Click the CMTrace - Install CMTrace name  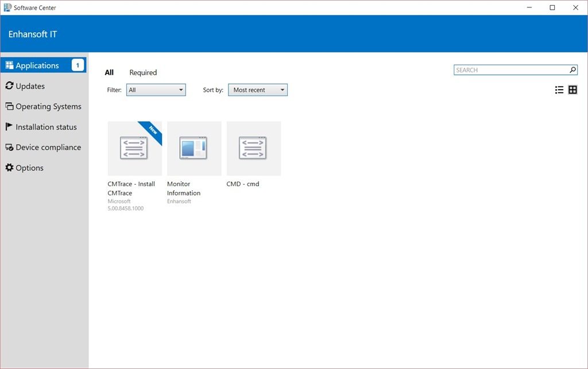pos(131,189)
